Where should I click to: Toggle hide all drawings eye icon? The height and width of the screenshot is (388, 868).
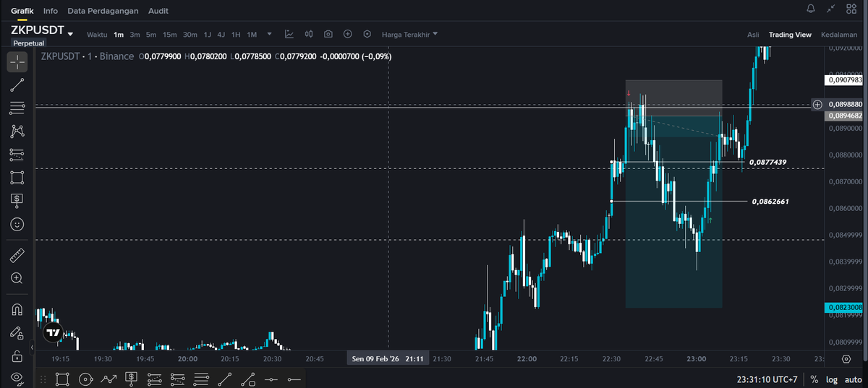(17, 378)
